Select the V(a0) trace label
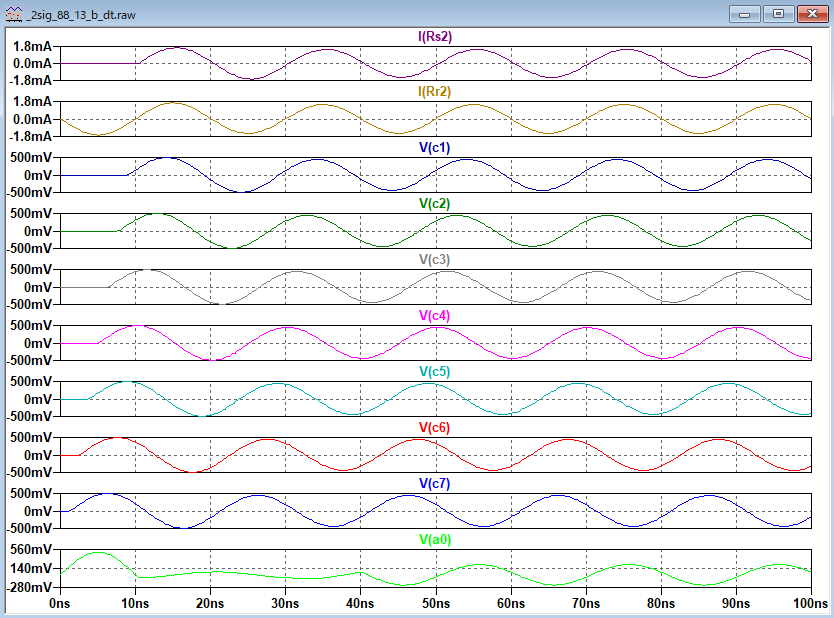834x618 pixels. (x=434, y=540)
